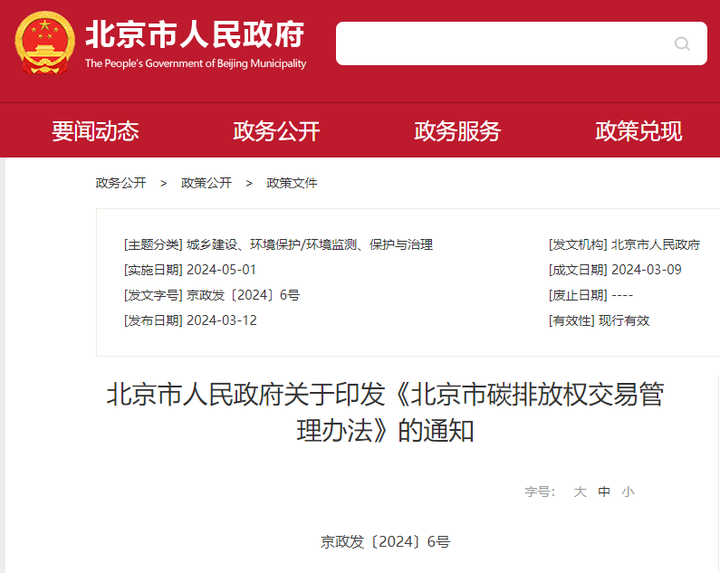The width and height of the screenshot is (720, 573).
Task: Click the publish date 2024-03-12
Action: pos(222,320)
